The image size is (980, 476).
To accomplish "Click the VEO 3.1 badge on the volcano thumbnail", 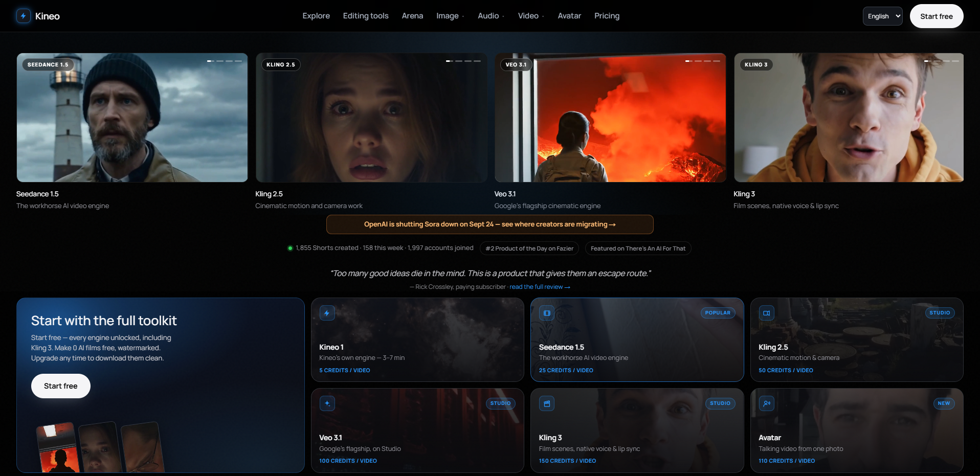I will [x=516, y=65].
